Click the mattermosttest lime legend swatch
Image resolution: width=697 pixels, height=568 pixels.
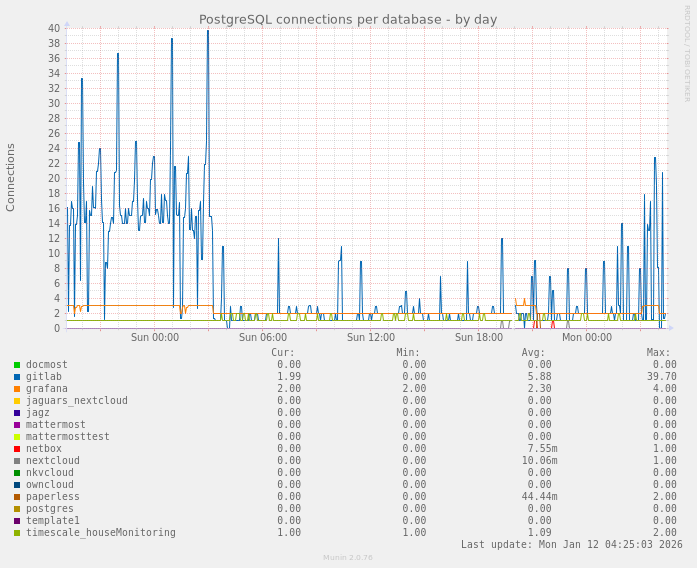click(17, 437)
